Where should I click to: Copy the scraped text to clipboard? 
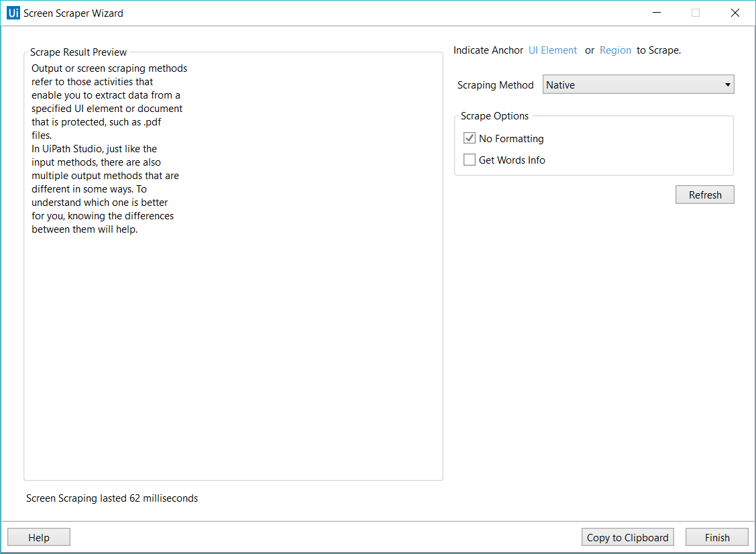[627, 537]
